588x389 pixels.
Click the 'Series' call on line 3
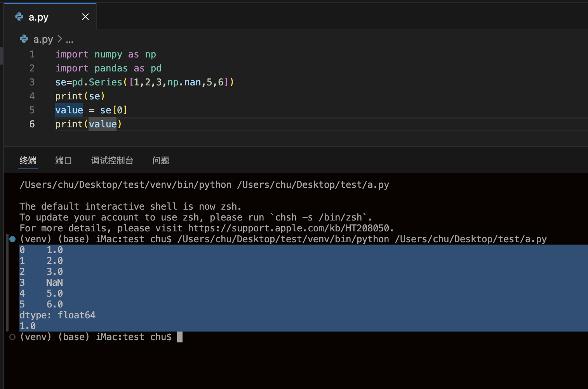[x=105, y=82]
